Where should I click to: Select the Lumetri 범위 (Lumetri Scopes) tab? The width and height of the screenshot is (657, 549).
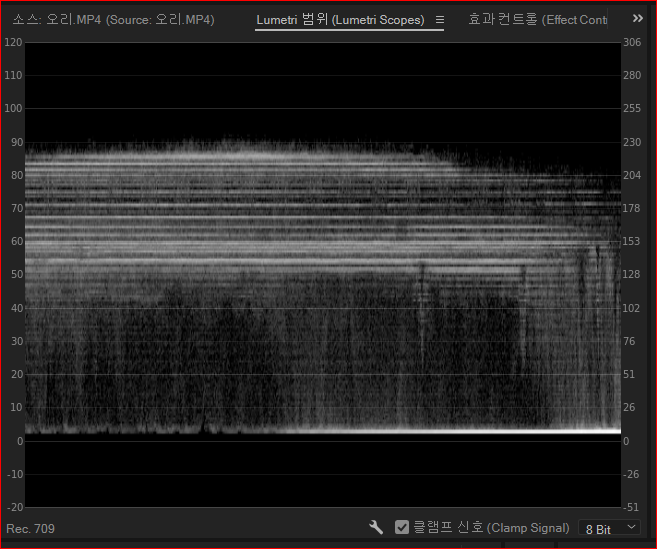[x=340, y=20]
